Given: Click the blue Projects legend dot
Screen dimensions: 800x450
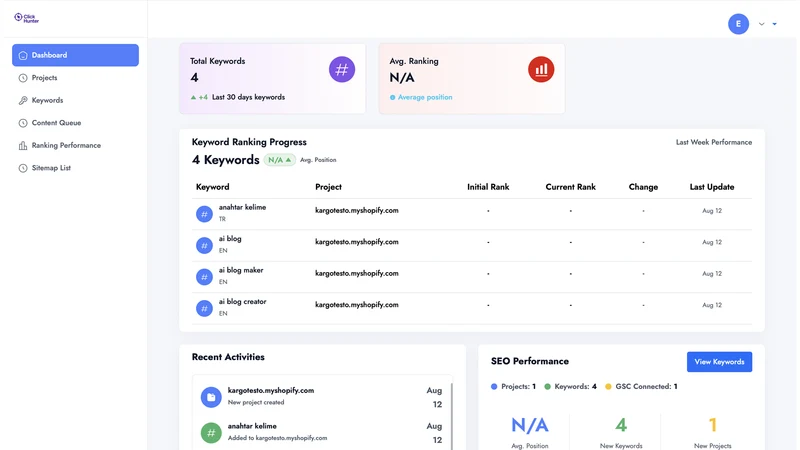Looking at the screenshot, I should 494,387.
